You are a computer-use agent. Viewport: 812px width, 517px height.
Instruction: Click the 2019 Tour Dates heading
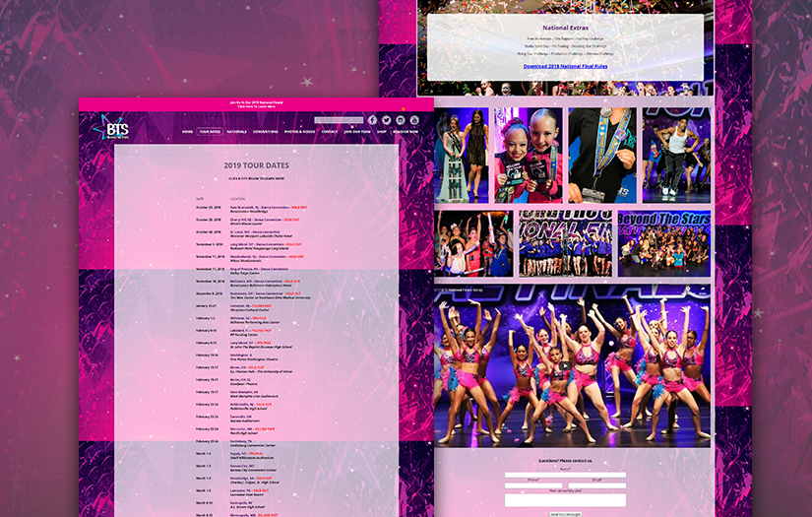(256, 165)
